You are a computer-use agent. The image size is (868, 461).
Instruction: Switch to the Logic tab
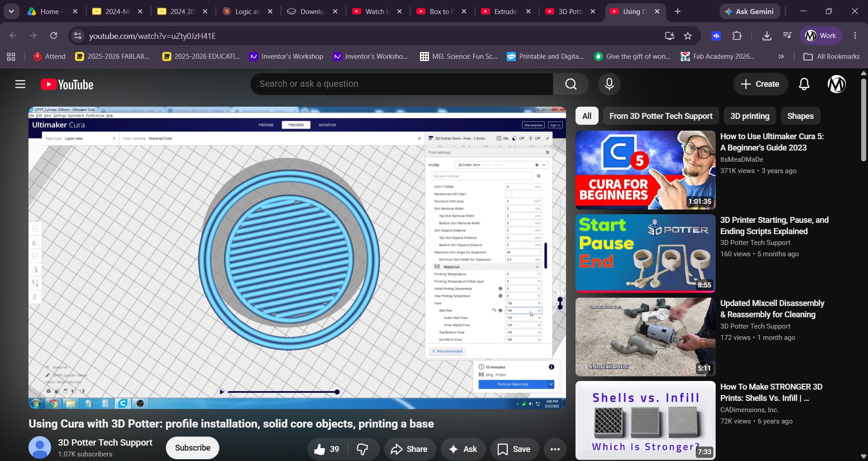tap(247, 12)
